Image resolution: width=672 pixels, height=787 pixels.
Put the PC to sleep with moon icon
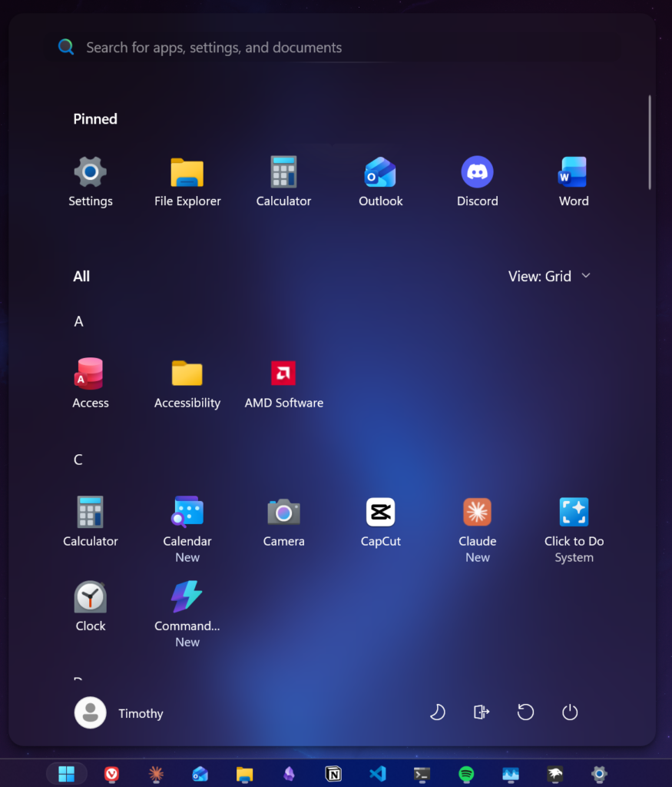pyautogui.click(x=437, y=712)
